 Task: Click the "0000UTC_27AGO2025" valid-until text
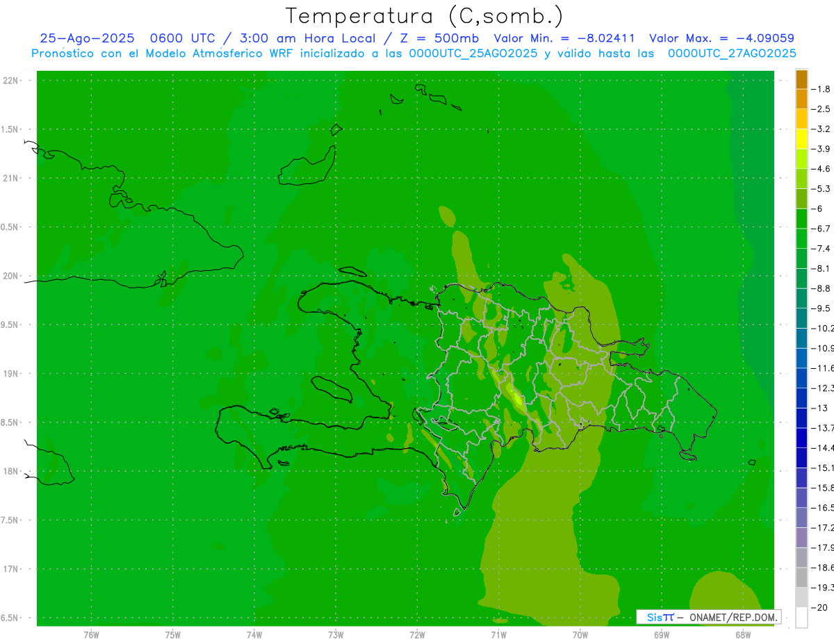coord(732,53)
